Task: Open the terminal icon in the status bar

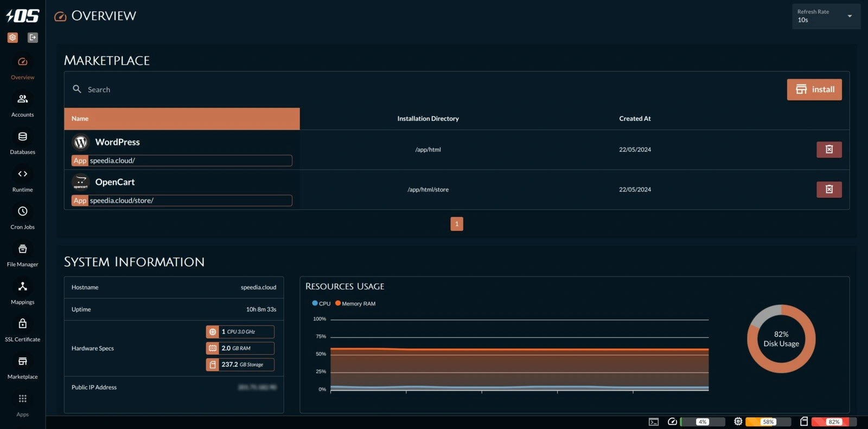Action: [654, 421]
